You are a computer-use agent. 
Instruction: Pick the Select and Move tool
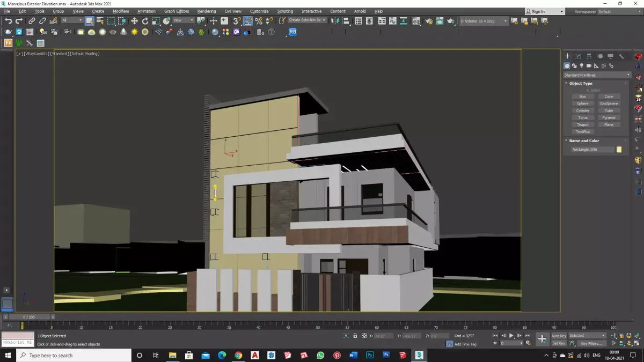[x=134, y=21]
